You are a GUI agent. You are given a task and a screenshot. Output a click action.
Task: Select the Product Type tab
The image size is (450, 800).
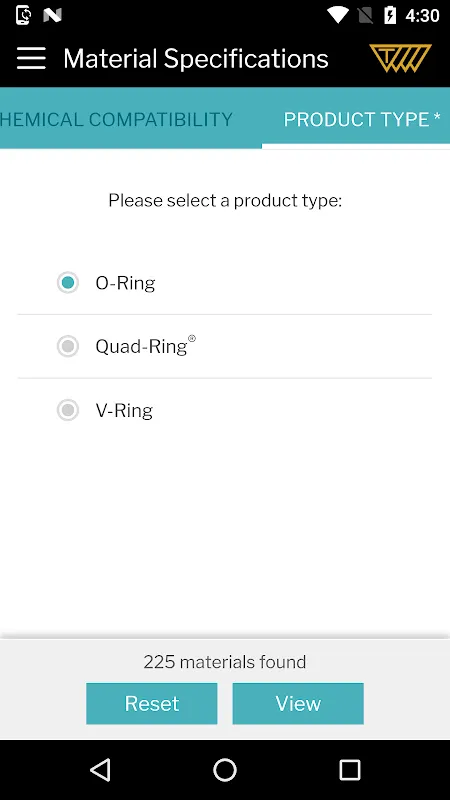(362, 119)
